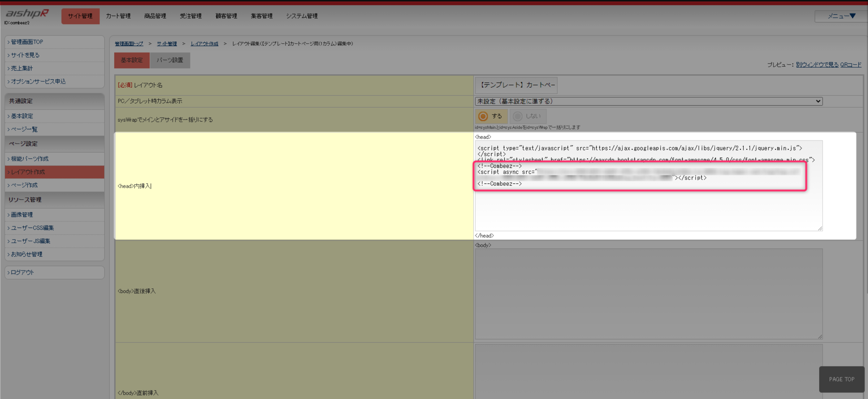Grab the head textarea resize handle
The width and height of the screenshot is (868, 399).
coord(820,228)
